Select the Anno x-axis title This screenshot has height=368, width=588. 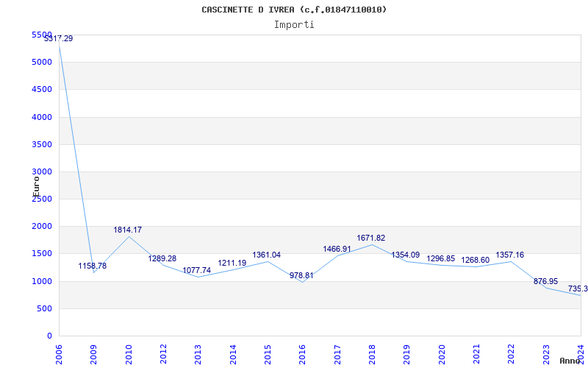point(570,361)
